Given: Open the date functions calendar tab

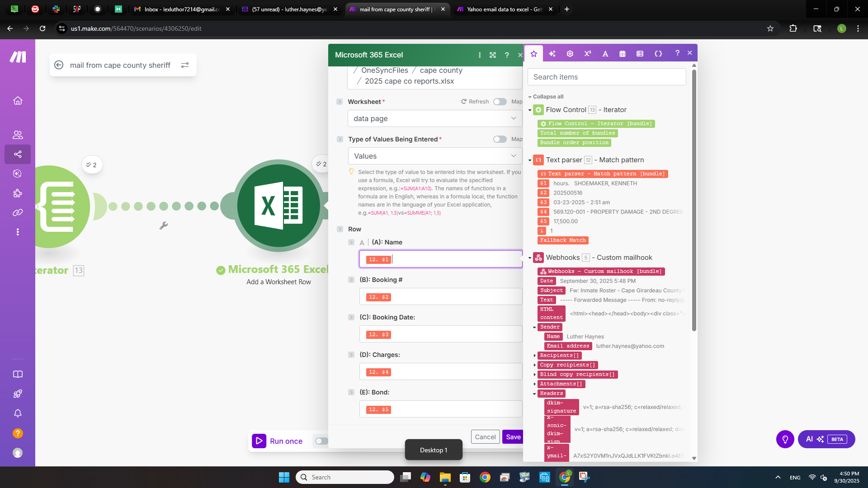Looking at the screenshot, I should click(x=623, y=54).
